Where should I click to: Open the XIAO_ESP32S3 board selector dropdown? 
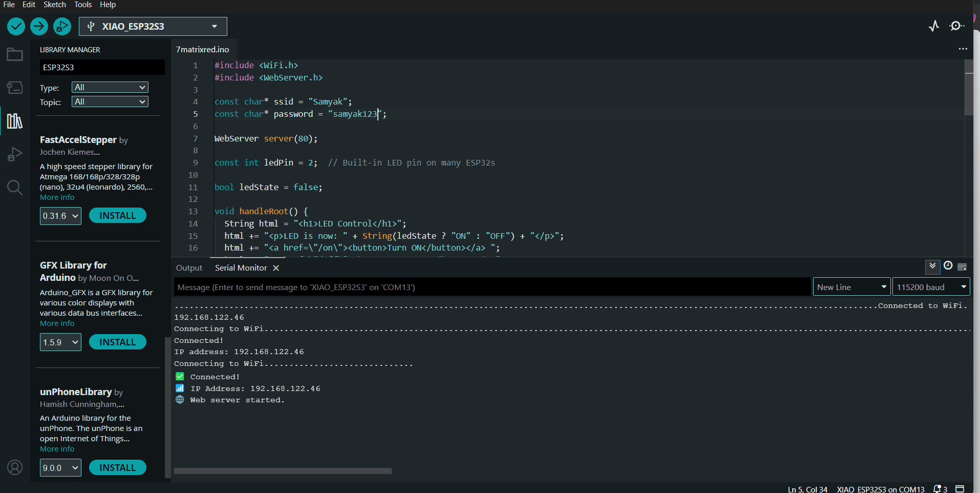pos(153,26)
